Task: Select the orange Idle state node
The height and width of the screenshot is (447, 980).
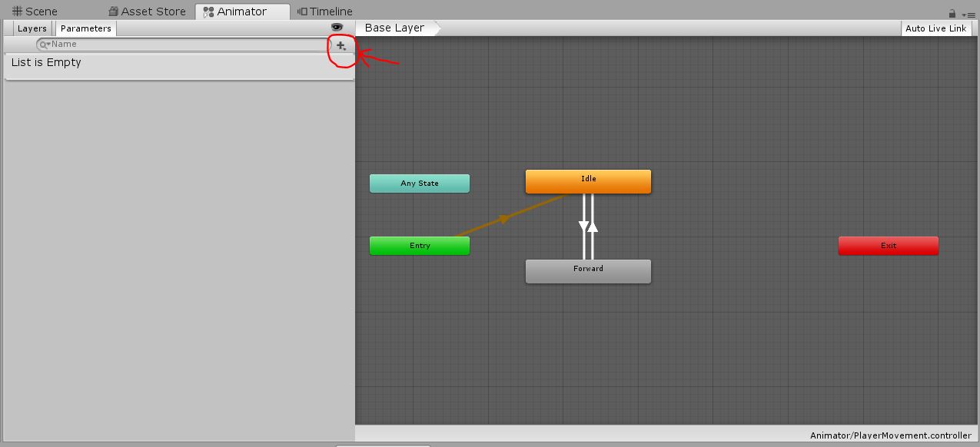Action: [587, 181]
